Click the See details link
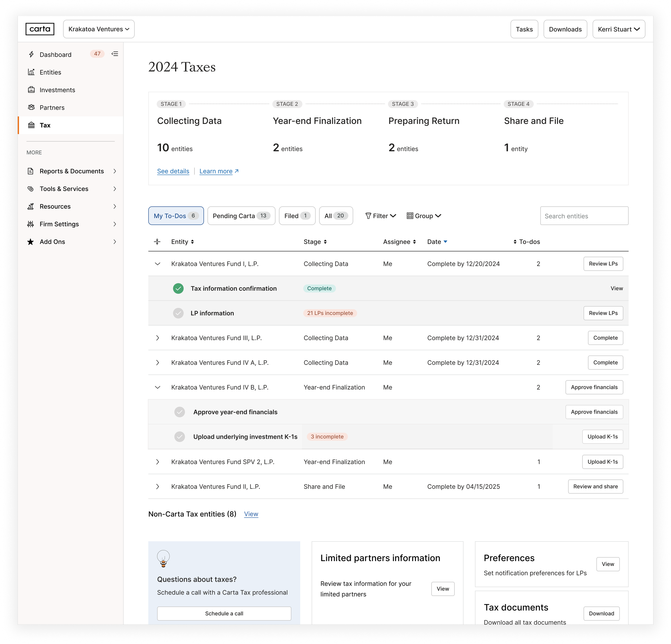The width and height of the screenshot is (671, 644). point(173,171)
